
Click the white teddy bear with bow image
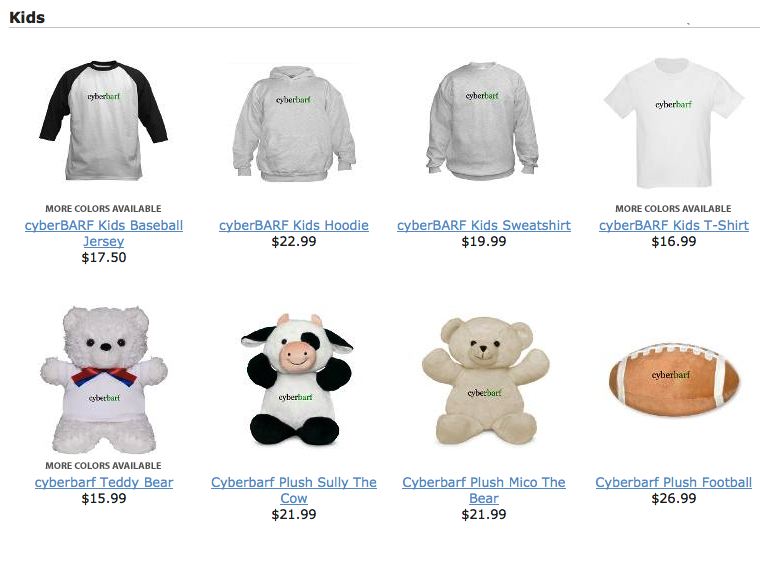coord(104,379)
